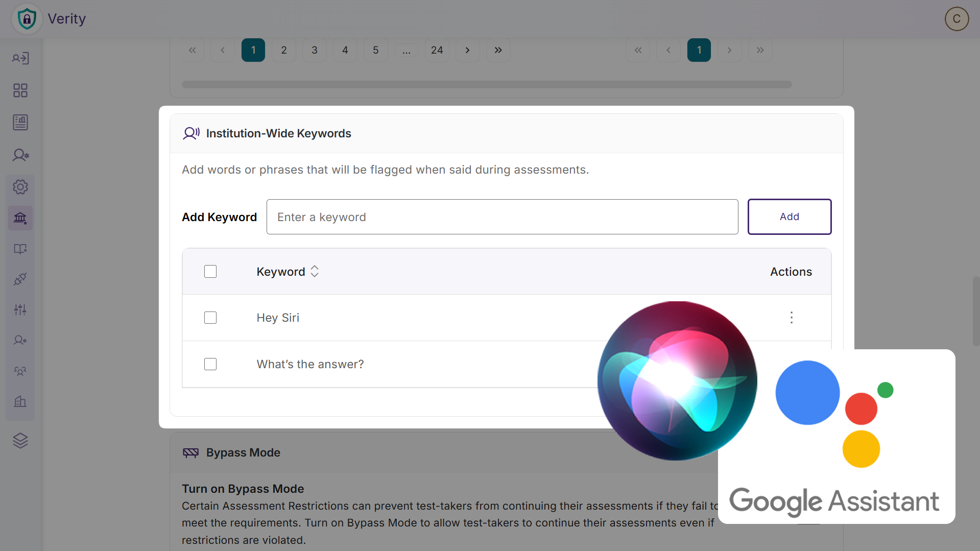Image resolution: width=980 pixels, height=551 pixels.
Task: Click the stacked layers icon in sidebar
Action: coord(20,440)
